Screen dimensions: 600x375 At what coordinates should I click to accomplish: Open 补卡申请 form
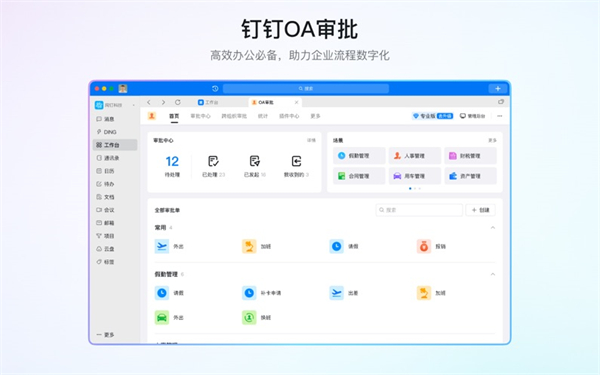tap(262, 293)
